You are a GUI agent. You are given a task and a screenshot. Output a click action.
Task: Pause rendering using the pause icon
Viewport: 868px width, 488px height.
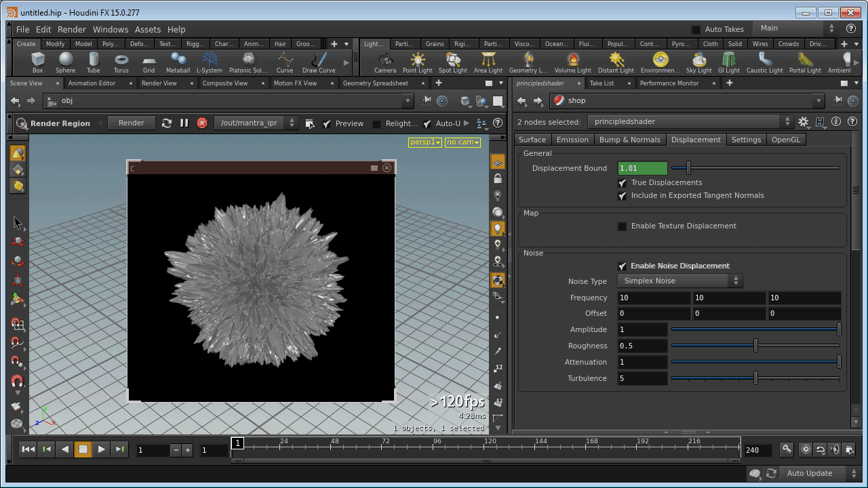[184, 123]
